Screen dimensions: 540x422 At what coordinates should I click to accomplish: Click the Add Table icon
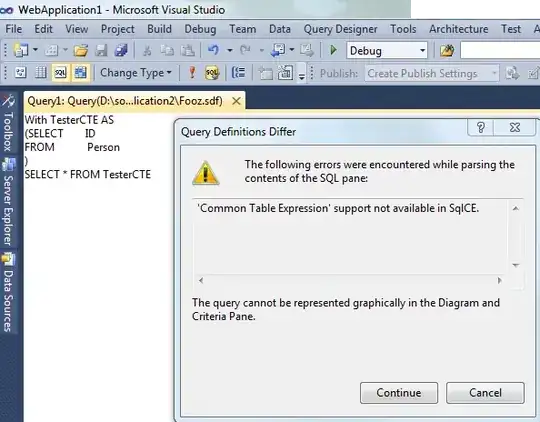click(x=265, y=73)
